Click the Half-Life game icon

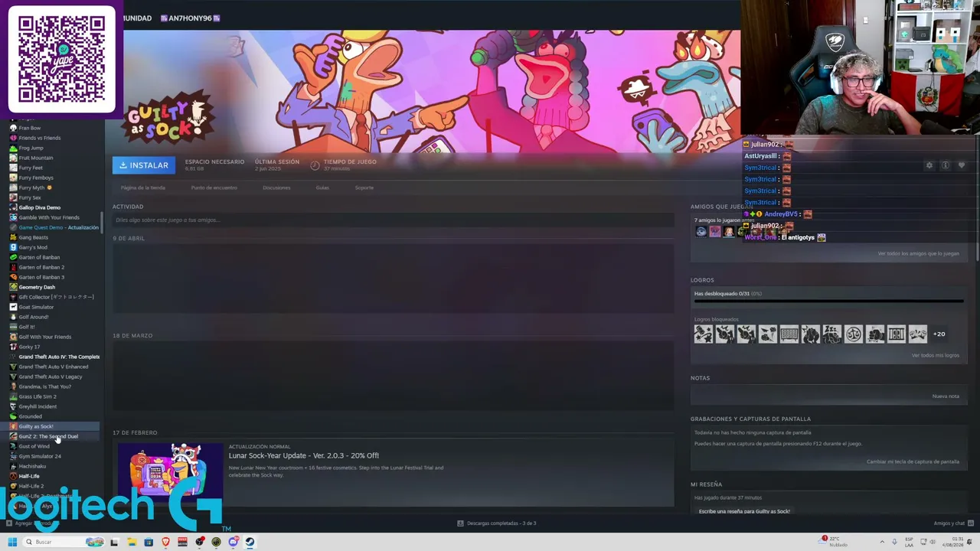click(13, 476)
